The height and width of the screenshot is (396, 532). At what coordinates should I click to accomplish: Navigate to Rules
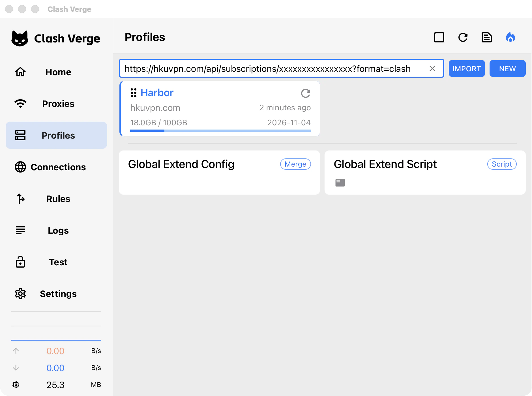click(x=56, y=199)
